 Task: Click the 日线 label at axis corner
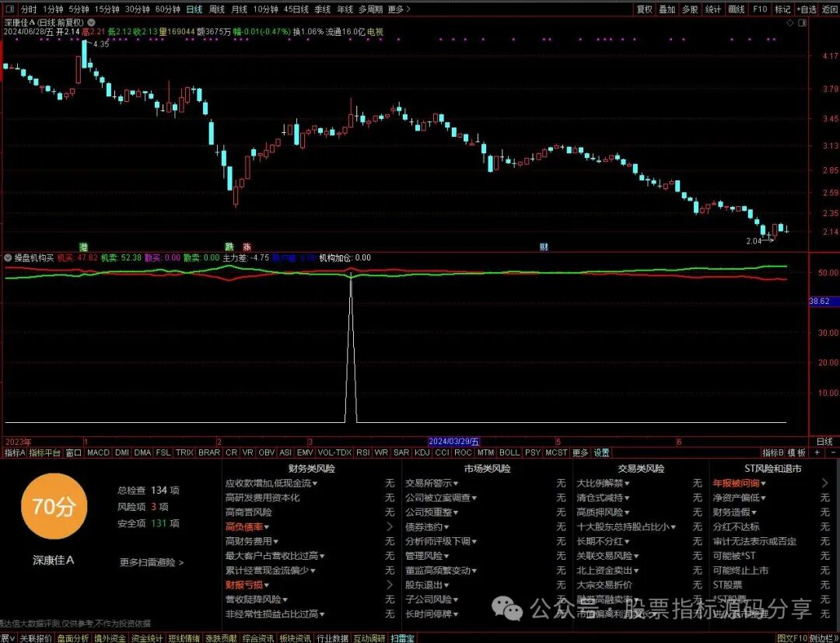coord(824,442)
